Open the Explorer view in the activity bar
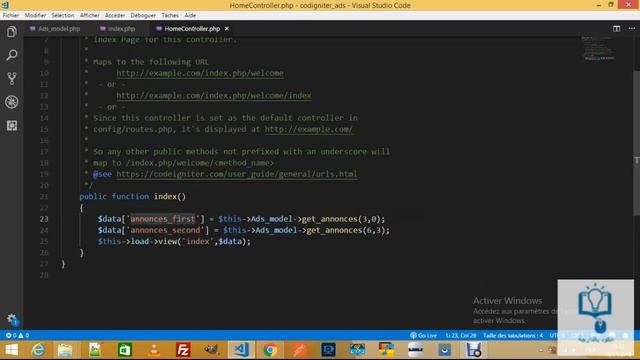 coord(11,31)
